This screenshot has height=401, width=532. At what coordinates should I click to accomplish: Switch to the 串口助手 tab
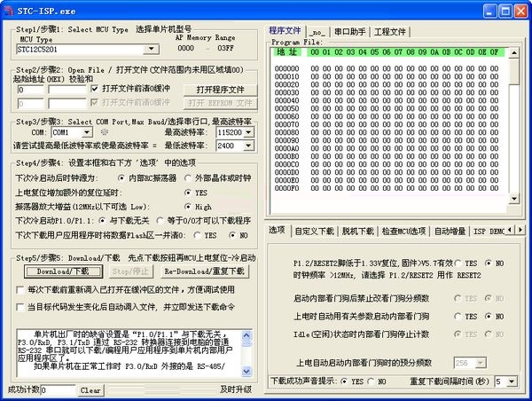[350, 32]
